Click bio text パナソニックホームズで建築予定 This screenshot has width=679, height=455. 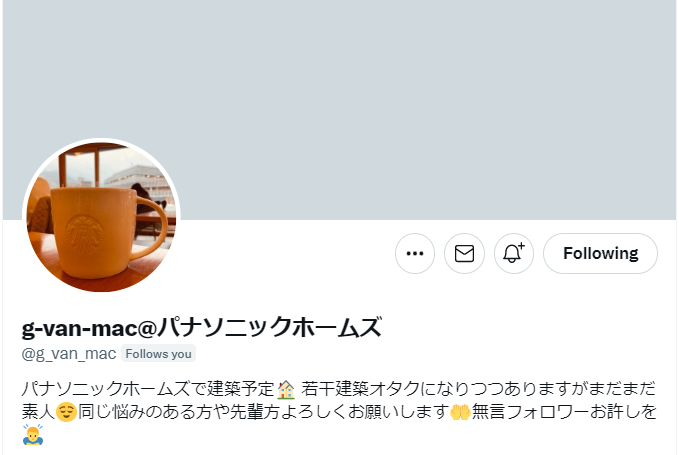pyautogui.click(x=149, y=389)
